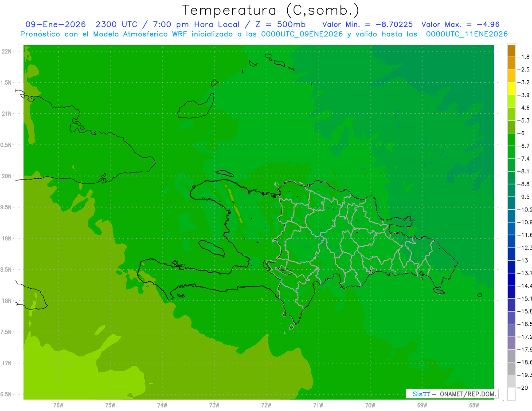Click the "-7.4" color scale label
Image resolution: width=532 pixels, height=411 pixels.
click(524, 158)
